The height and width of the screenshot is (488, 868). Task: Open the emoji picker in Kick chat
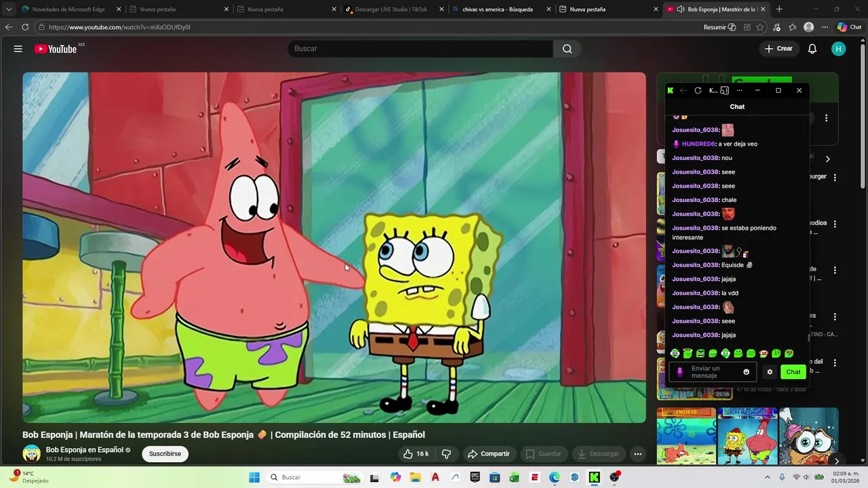pyautogui.click(x=747, y=371)
